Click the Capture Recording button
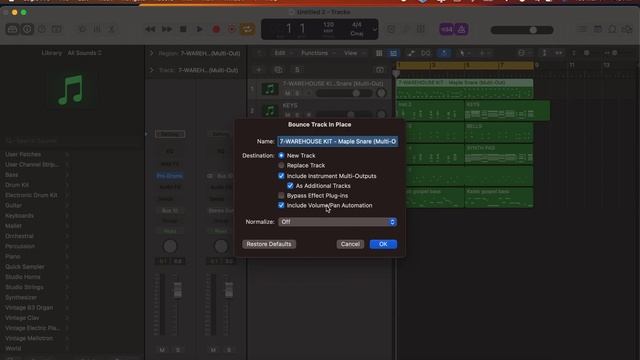 [x=231, y=29]
